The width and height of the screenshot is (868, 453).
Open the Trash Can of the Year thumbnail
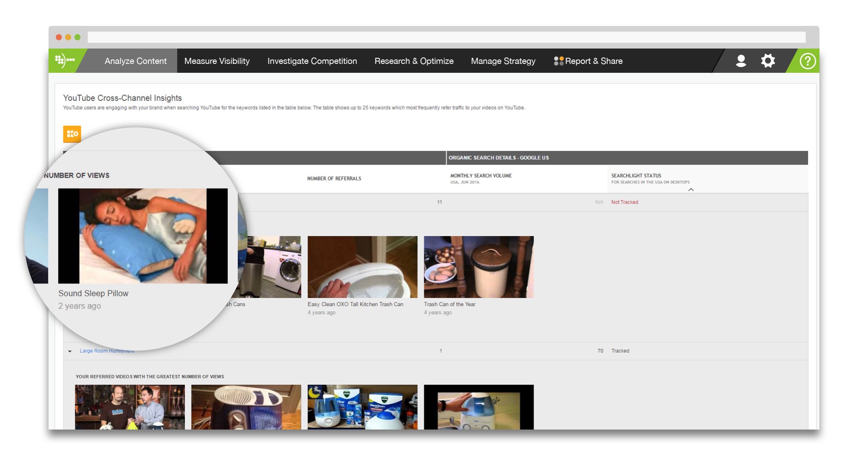tap(478, 267)
